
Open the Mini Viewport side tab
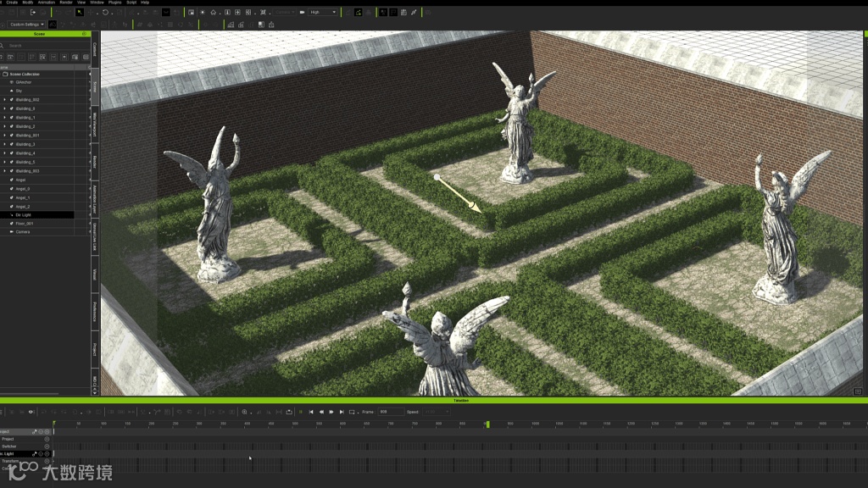click(95, 125)
